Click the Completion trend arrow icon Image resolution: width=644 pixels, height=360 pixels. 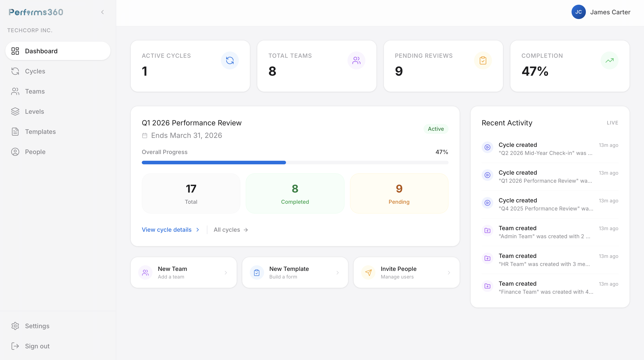[x=609, y=60]
